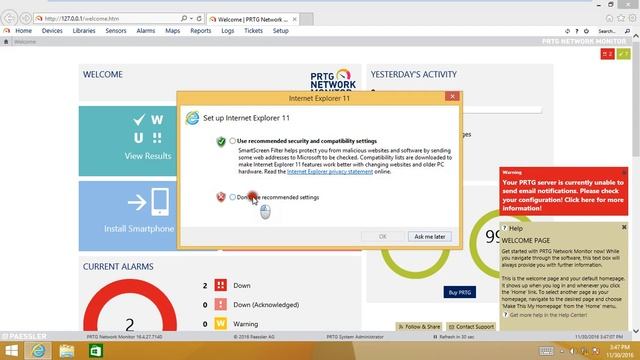Screen dimensions: 640x360
Task: Click the Paessler logo in footer
Action: (x=24, y=336)
